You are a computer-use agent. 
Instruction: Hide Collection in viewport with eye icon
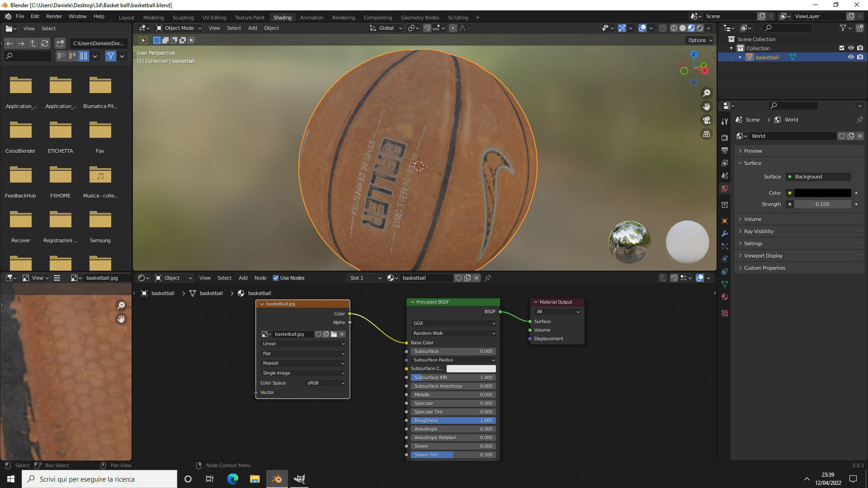(851, 48)
